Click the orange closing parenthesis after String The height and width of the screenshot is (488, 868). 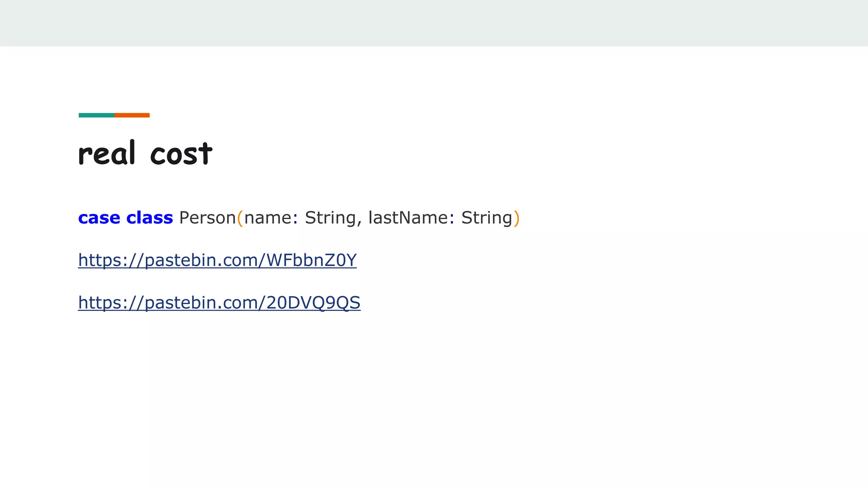click(x=517, y=218)
